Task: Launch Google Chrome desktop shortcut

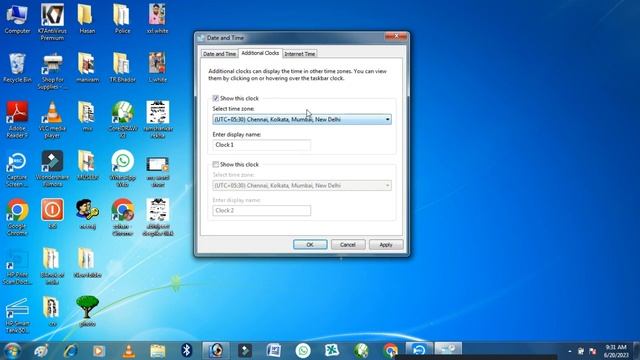Action: click(17, 217)
